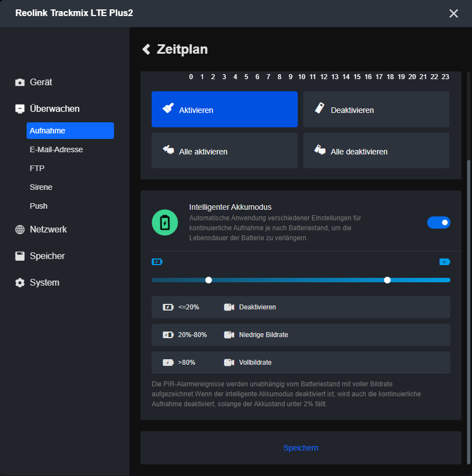This screenshot has height=476, width=472.
Task: Click the camera icon beside Gerät
Action: 20,82
